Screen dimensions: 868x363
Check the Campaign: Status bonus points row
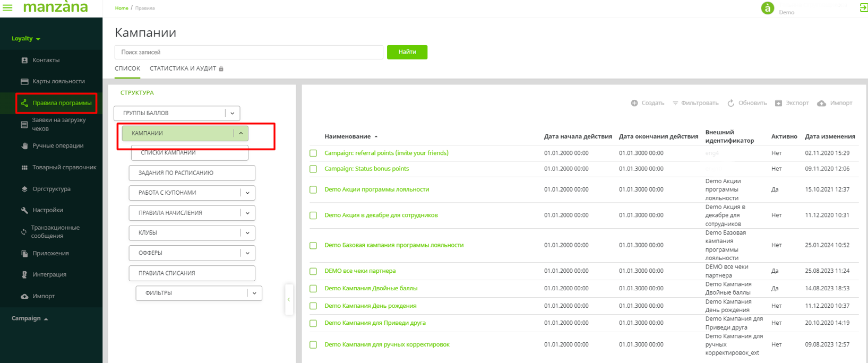click(x=313, y=169)
